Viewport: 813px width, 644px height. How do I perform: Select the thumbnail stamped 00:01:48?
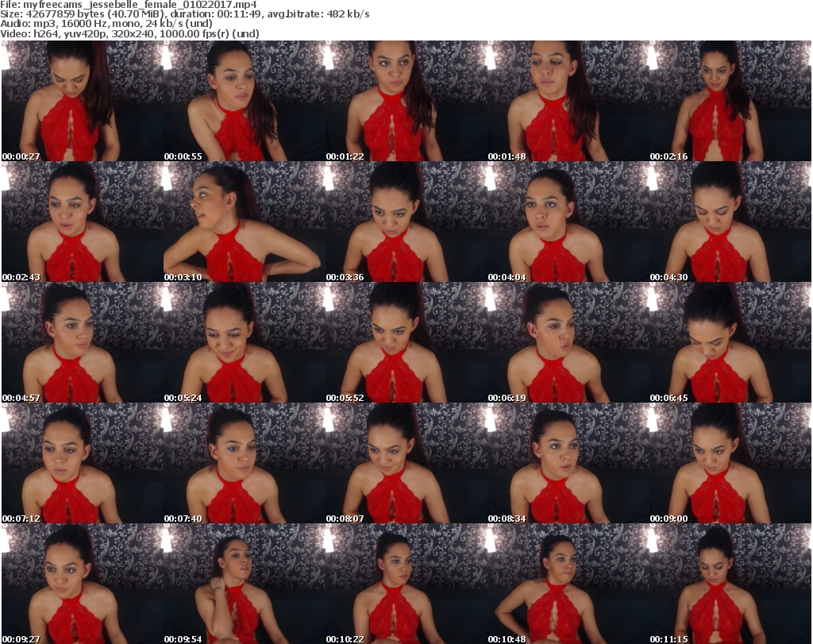568,101
